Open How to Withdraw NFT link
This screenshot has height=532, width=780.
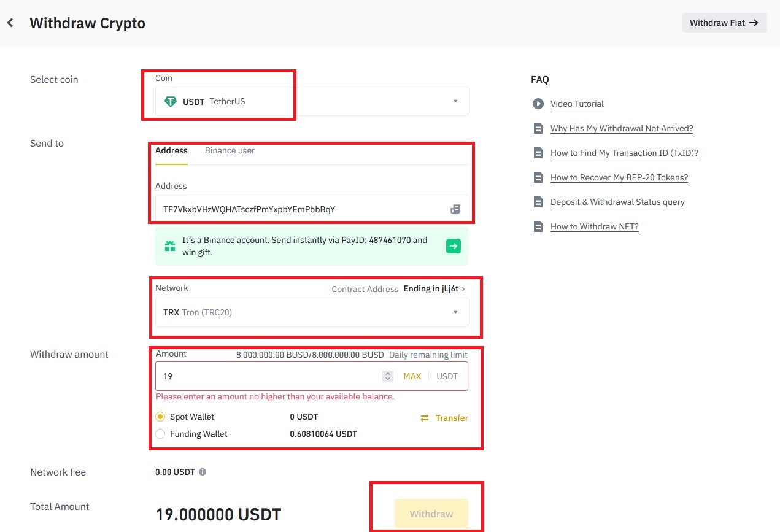point(595,226)
